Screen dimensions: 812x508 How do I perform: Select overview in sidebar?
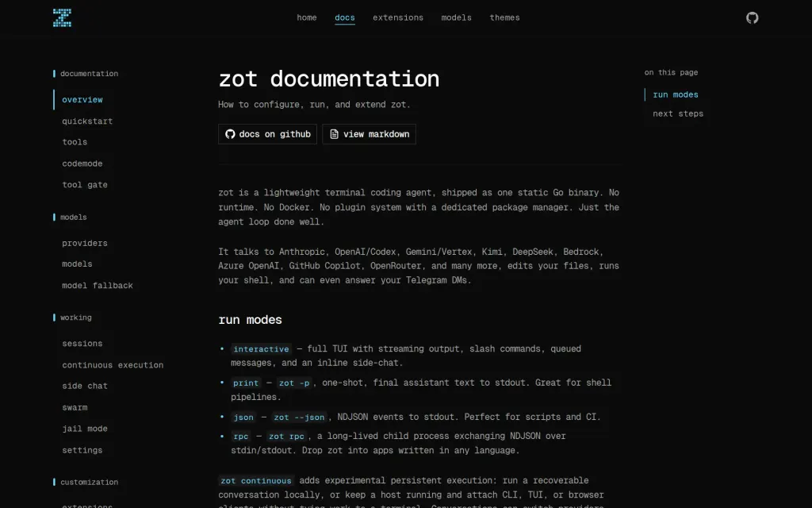tap(82, 99)
